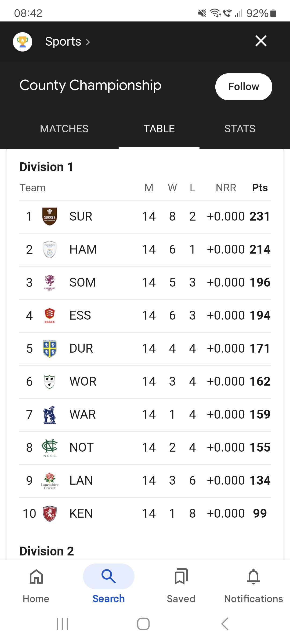
Task: Tap the Essex team logo
Action: pyautogui.click(x=50, y=316)
